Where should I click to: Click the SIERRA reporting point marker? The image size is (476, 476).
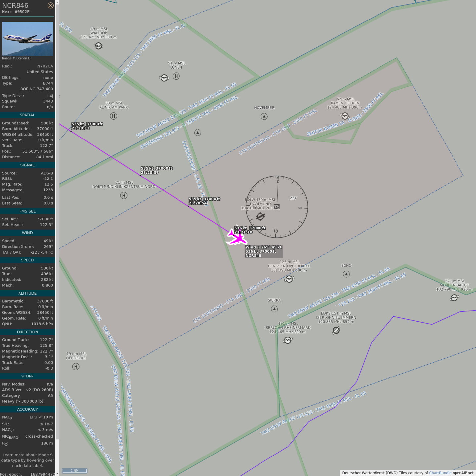pos(274,309)
